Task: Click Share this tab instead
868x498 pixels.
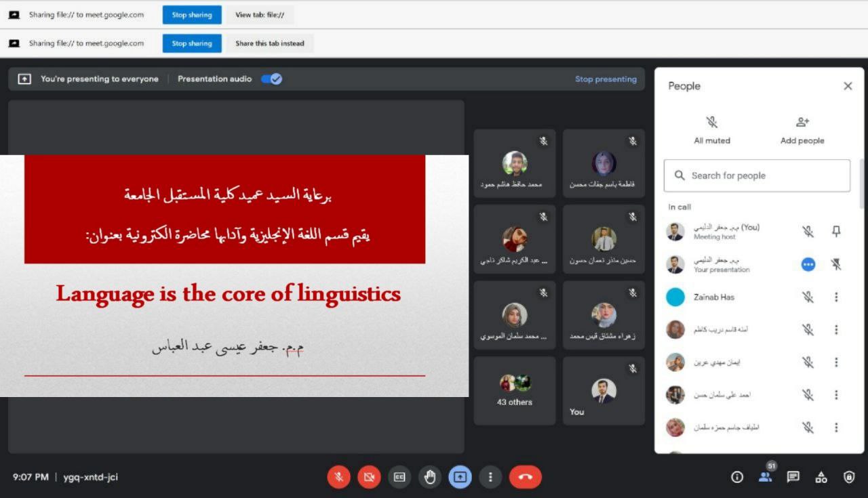Action: pyautogui.click(x=270, y=43)
